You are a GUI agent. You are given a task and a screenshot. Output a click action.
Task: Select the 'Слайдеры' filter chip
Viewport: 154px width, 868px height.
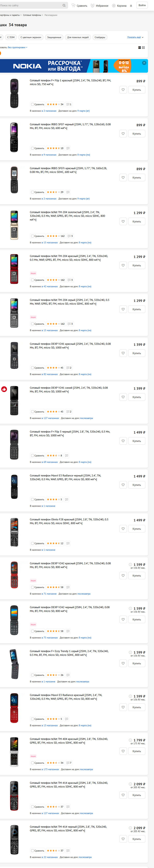pyautogui.click(x=100, y=37)
